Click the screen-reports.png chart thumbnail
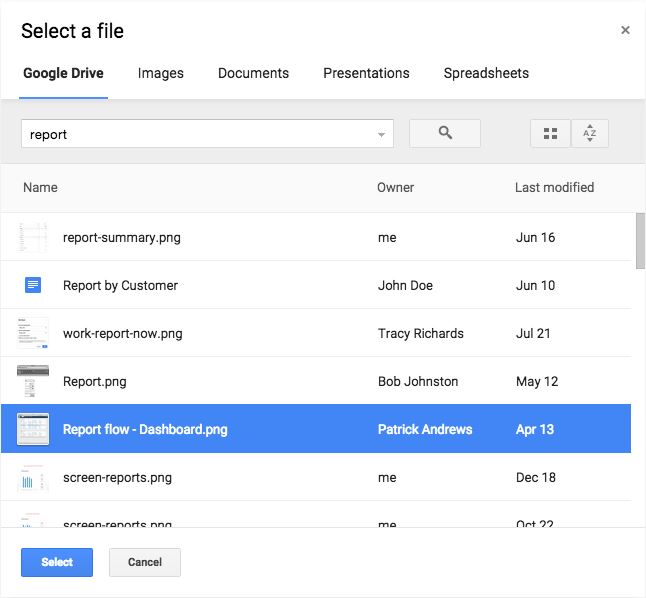646x598 pixels. [x=33, y=478]
